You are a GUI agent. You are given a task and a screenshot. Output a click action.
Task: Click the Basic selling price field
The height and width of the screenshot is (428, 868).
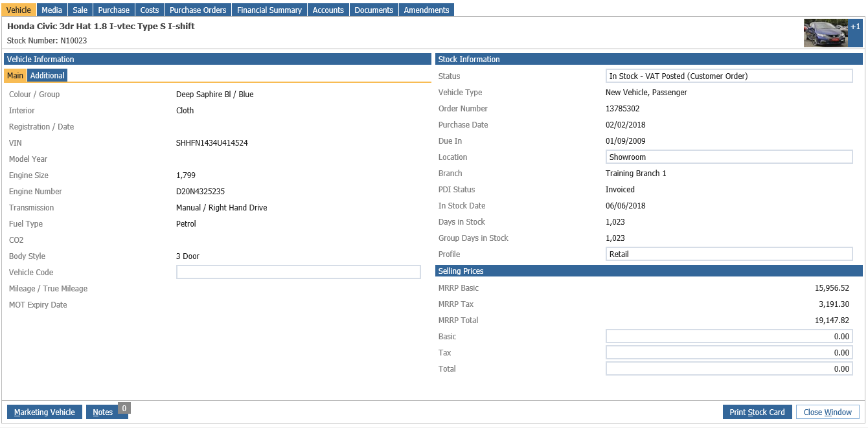[x=729, y=337]
